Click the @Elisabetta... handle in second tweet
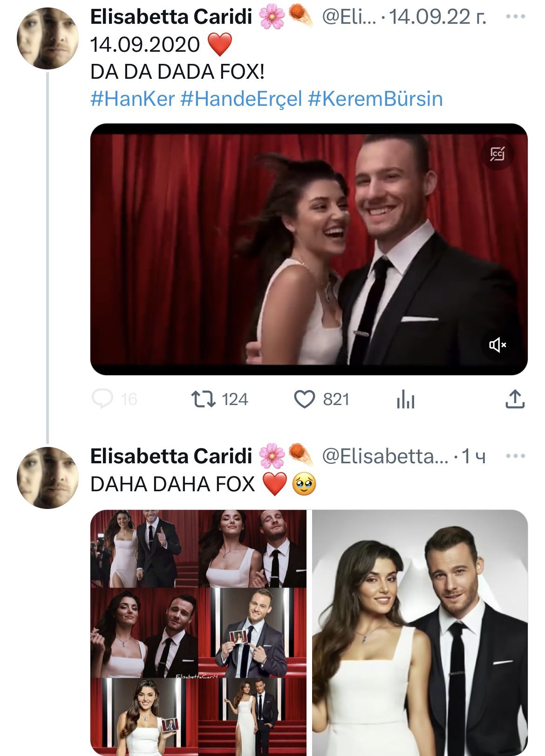Screen dimensions: 545x756 point(385,456)
